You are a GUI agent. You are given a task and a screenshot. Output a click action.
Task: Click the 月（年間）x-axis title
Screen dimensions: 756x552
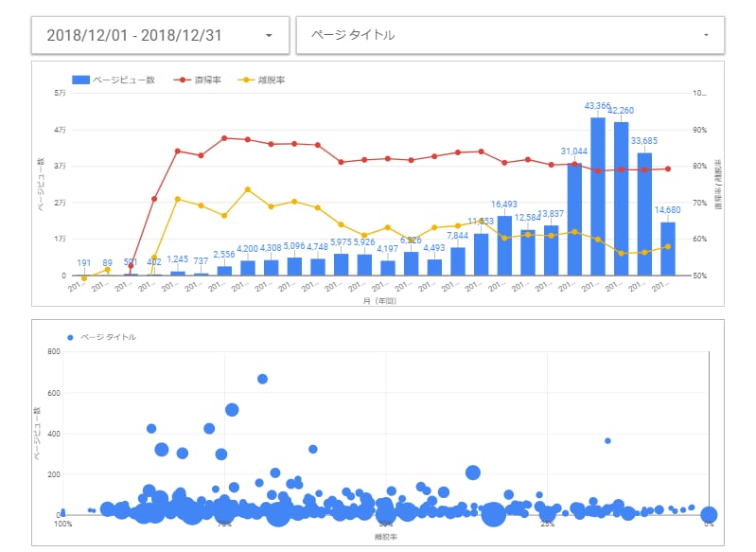[379, 300]
